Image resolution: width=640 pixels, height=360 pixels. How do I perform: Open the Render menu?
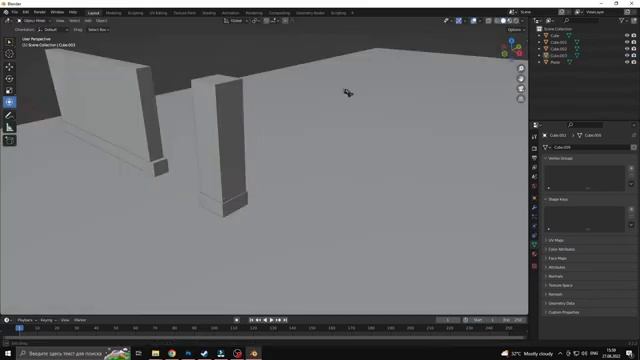(x=40, y=12)
